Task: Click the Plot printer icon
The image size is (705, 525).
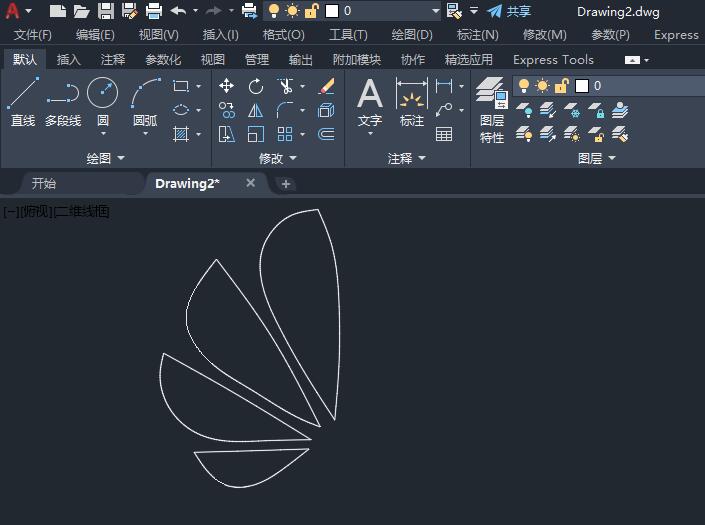Action: coord(154,11)
